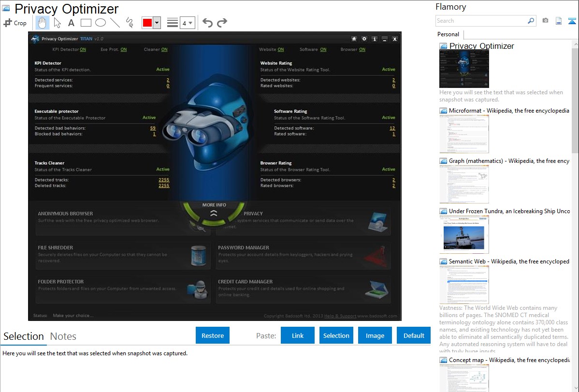Screen dimensions: 579x392
Task: Toggle Browser ON switch
Action: (x=362, y=49)
